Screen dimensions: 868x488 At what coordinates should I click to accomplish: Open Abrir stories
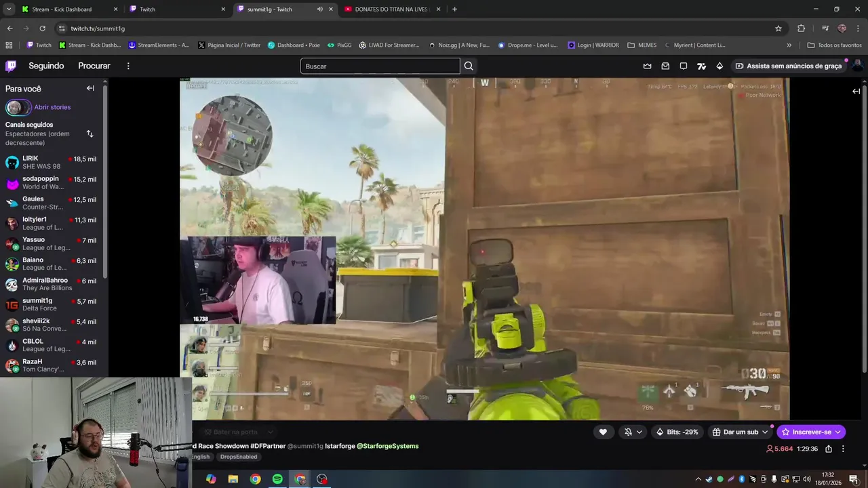pos(52,107)
